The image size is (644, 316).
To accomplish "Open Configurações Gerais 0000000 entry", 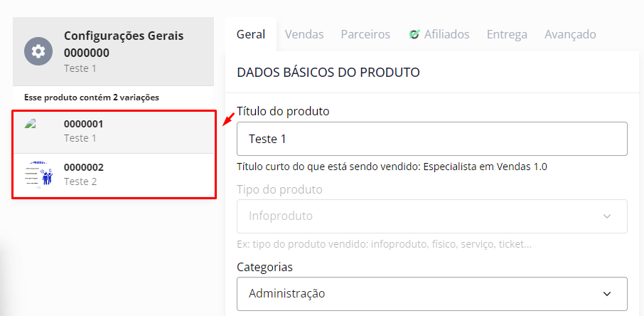I will coord(124,51).
